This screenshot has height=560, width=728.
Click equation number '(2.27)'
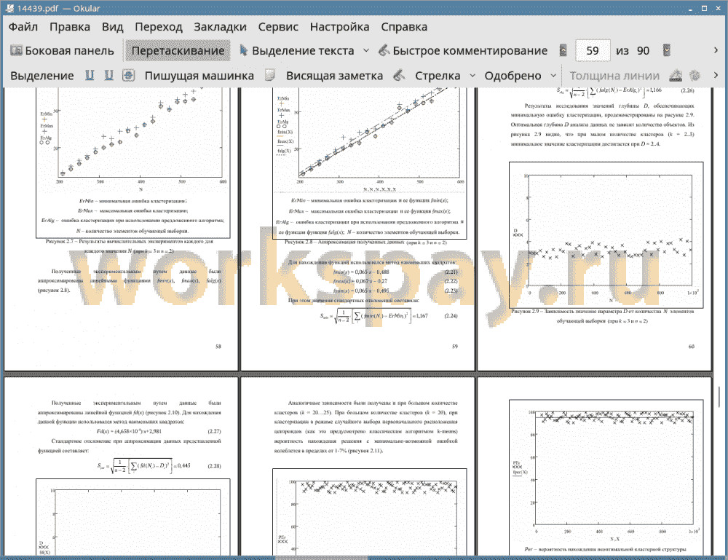[215, 431]
